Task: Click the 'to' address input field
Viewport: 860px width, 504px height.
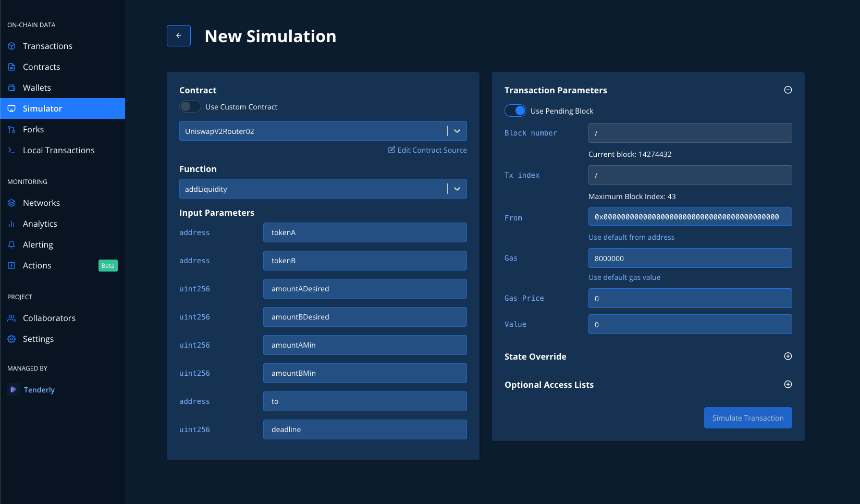Action: coord(365,401)
